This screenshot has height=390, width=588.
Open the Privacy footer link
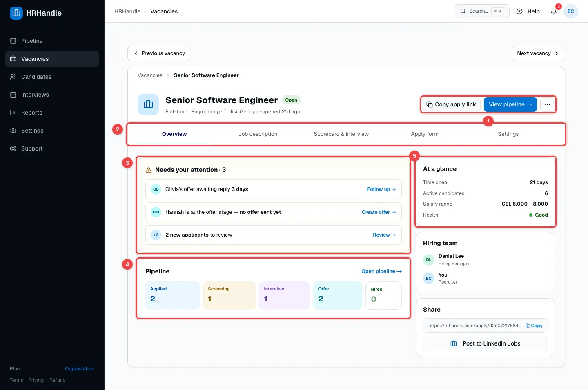click(36, 380)
